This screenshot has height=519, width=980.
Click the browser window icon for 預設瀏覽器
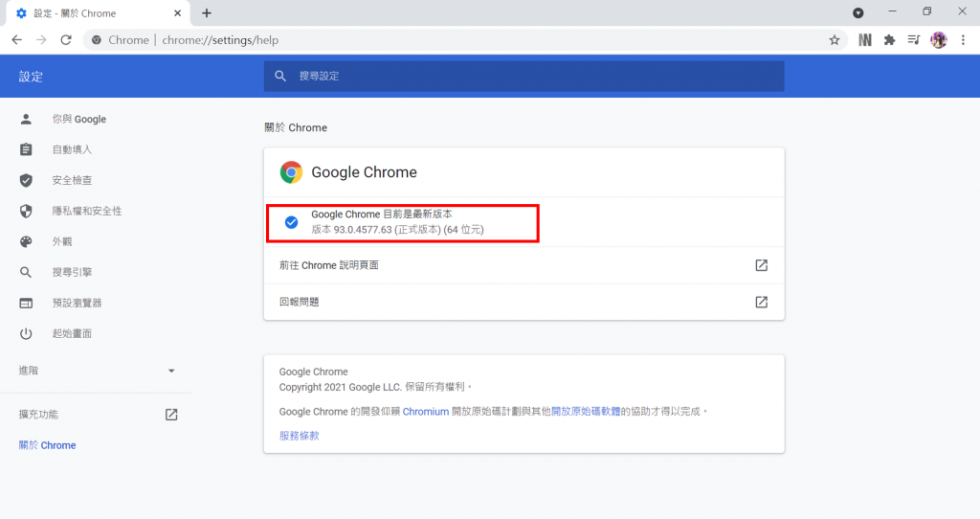[x=26, y=304]
